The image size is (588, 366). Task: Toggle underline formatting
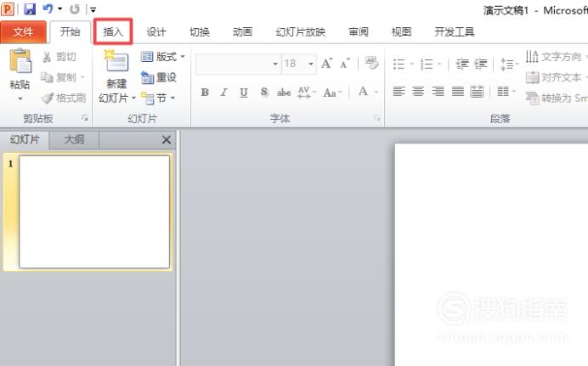244,93
